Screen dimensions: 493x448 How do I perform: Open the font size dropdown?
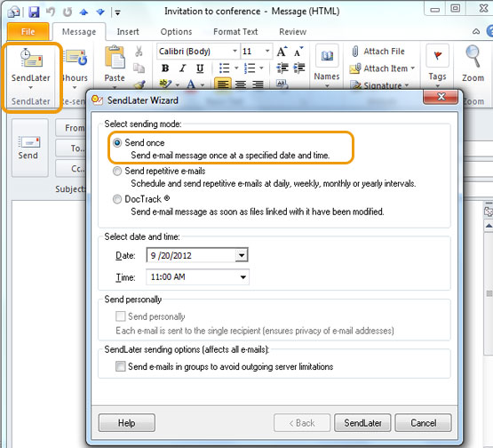(267, 51)
